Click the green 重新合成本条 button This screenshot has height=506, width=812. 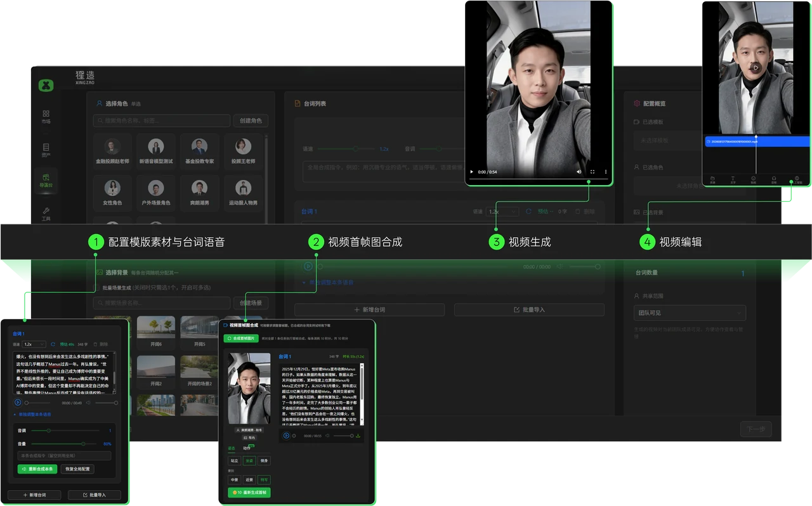coord(37,469)
